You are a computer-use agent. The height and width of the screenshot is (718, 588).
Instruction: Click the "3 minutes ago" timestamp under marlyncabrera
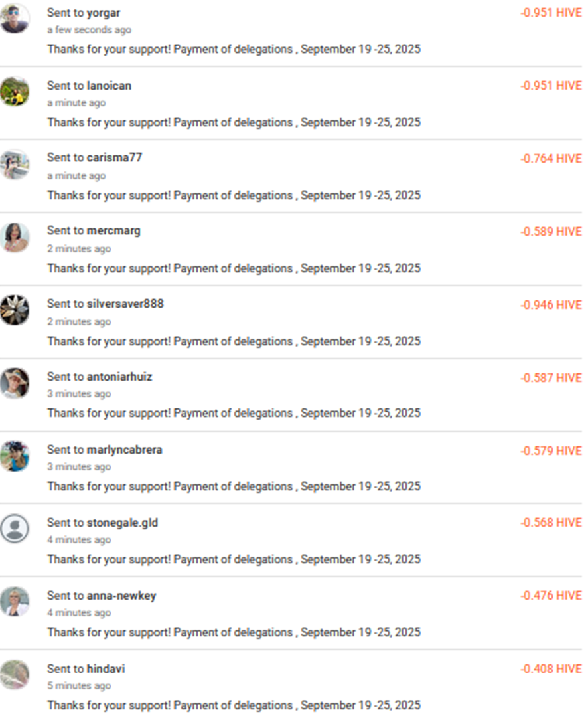click(79, 467)
